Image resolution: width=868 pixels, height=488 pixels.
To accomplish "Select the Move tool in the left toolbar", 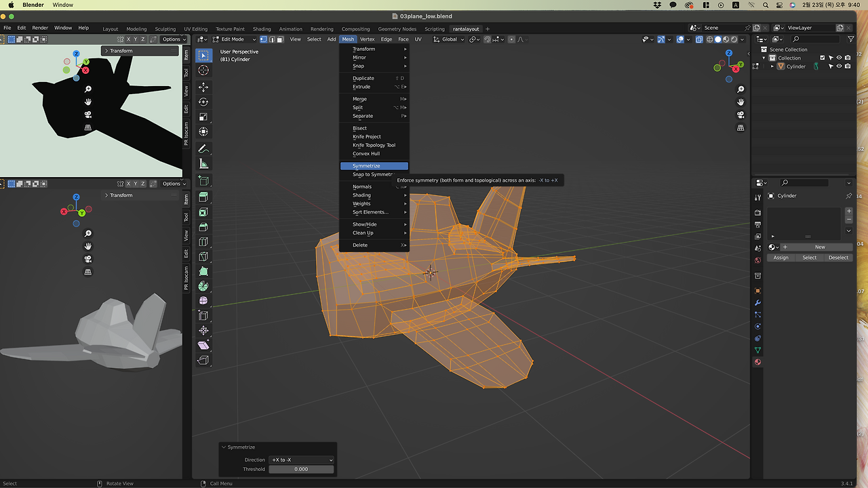I will point(203,87).
